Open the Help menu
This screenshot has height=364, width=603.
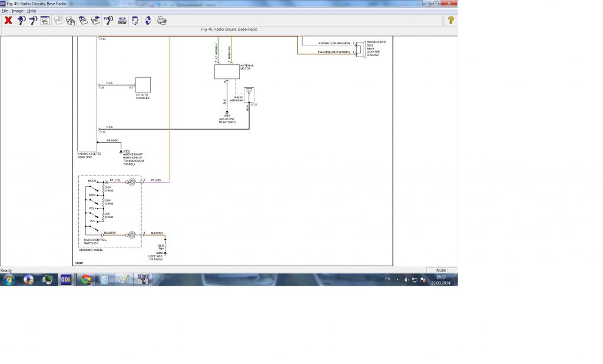(31, 11)
